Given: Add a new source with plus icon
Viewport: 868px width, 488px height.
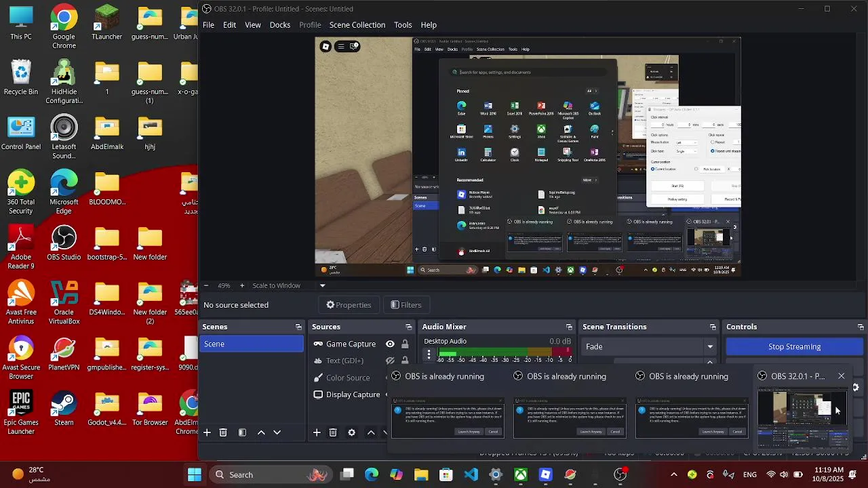Looking at the screenshot, I should [316, 432].
